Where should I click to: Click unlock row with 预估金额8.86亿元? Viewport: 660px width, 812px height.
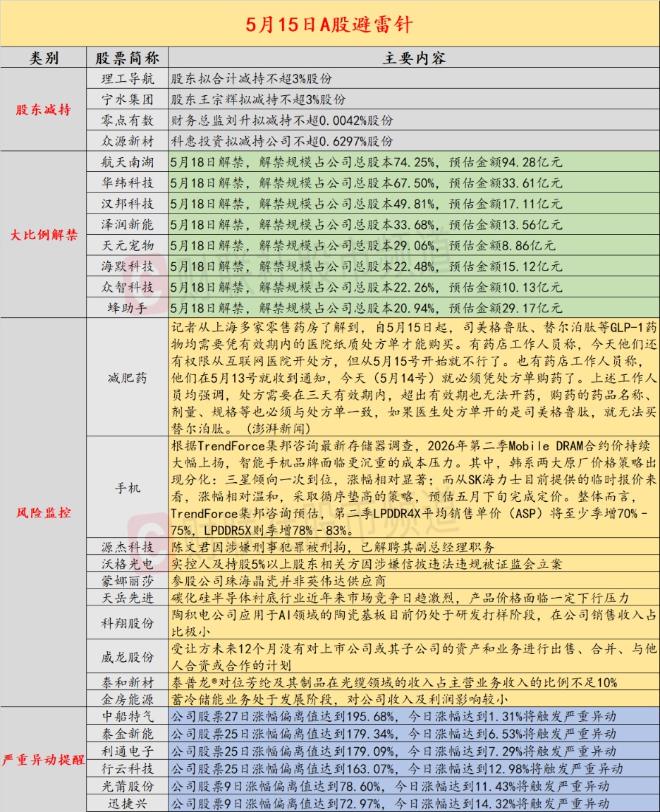click(x=414, y=245)
